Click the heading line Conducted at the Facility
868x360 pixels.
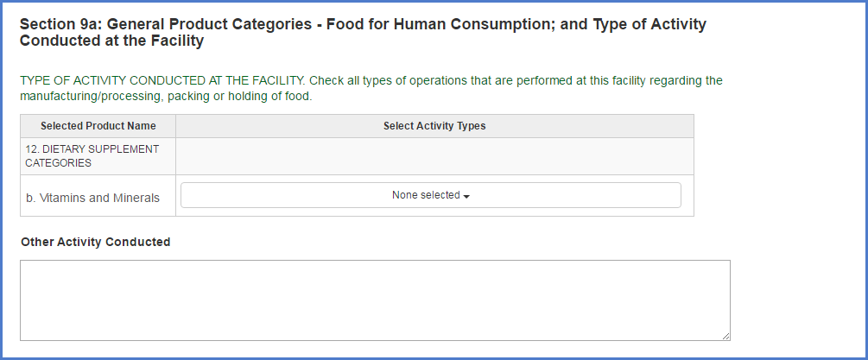[x=112, y=41]
